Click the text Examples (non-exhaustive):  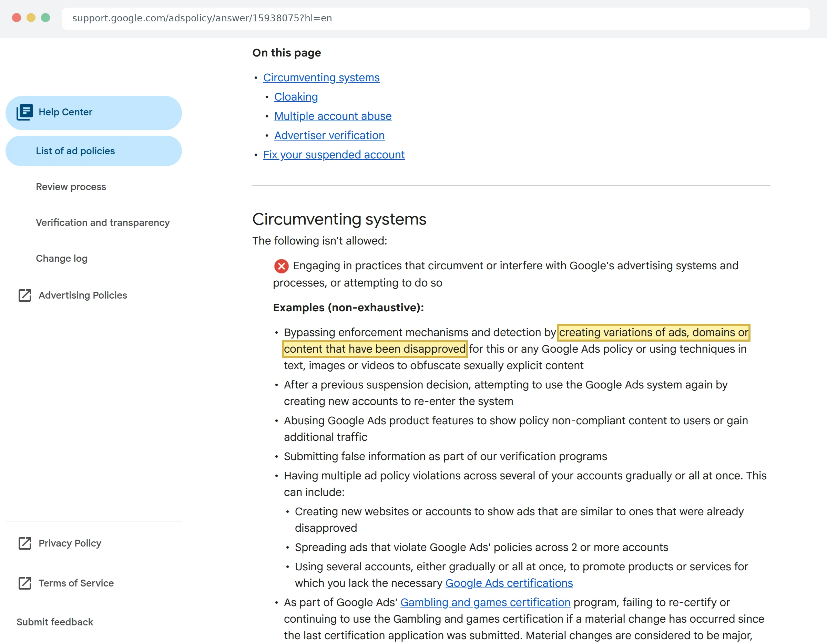tap(348, 308)
